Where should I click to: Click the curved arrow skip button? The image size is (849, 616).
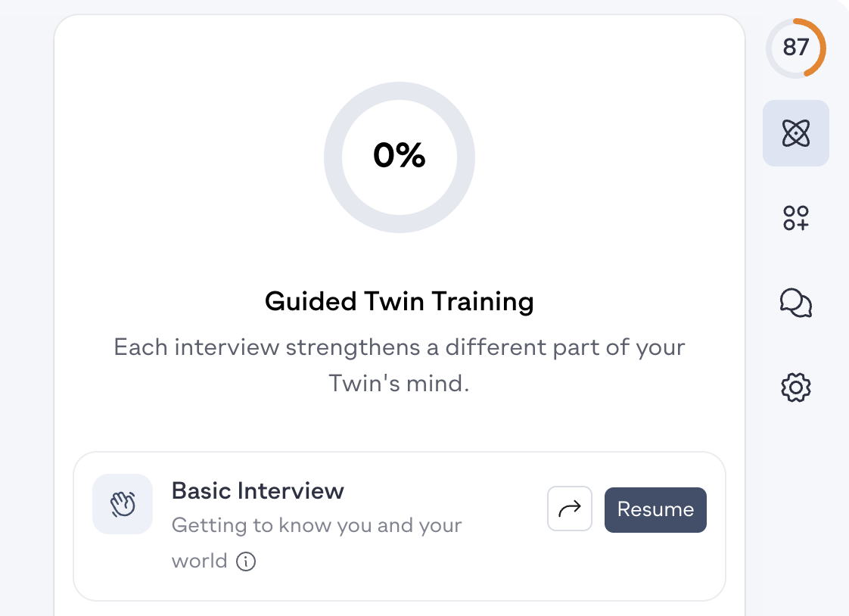[x=569, y=509]
